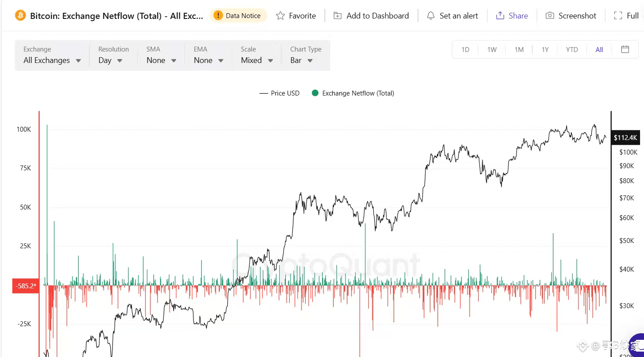Select the 1D time range
Image resolution: width=644 pixels, height=357 pixels.
465,50
